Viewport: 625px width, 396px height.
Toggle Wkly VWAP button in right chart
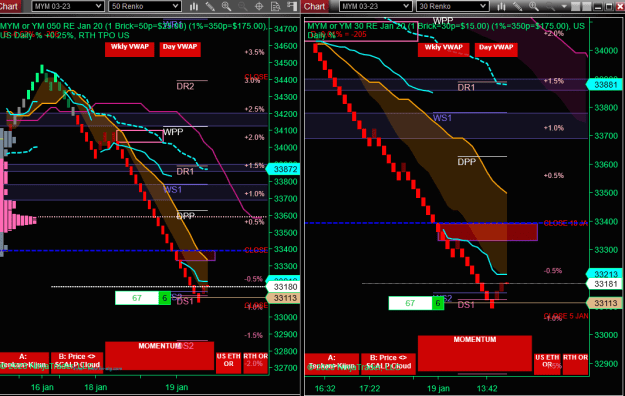click(x=443, y=49)
